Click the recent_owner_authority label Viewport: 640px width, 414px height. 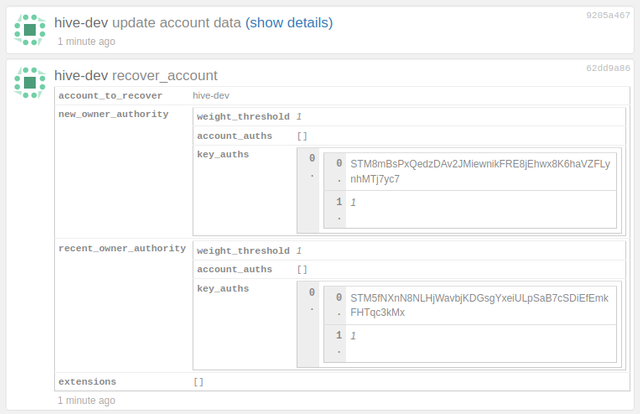[122, 248]
